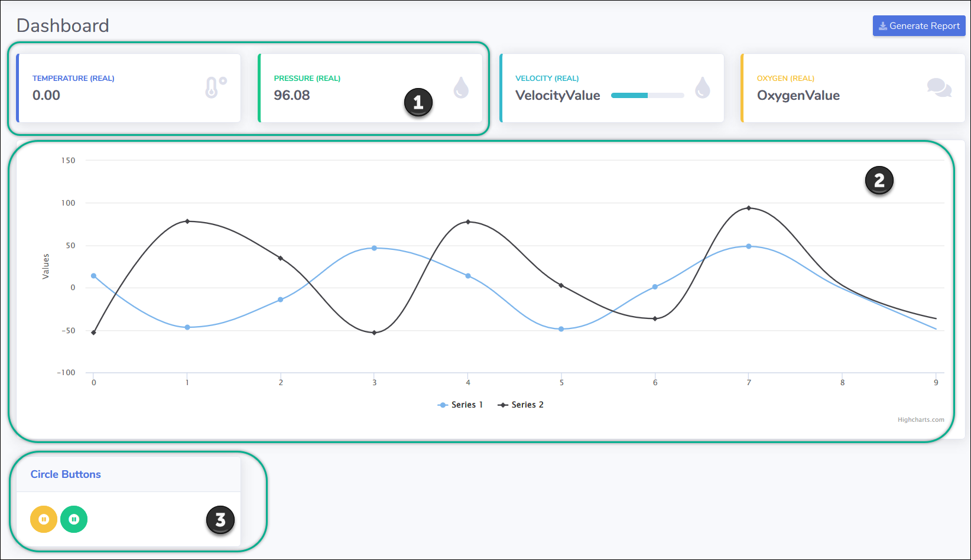This screenshot has height=560, width=971.
Task: Toggle Series 2 in chart legend
Action: (x=521, y=405)
